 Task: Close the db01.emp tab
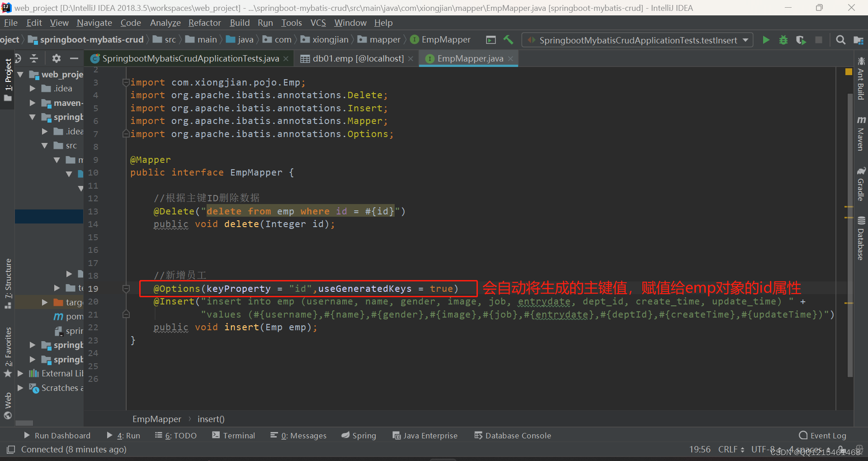[x=410, y=59]
